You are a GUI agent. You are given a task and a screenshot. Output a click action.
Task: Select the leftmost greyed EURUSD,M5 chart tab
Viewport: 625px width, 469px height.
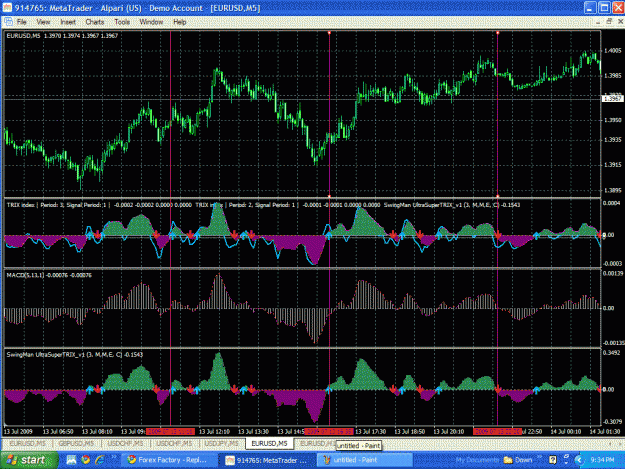click(28, 443)
